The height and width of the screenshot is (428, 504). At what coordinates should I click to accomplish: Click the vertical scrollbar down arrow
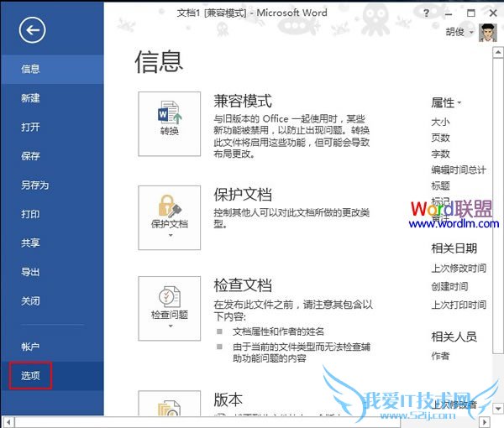[498, 409]
